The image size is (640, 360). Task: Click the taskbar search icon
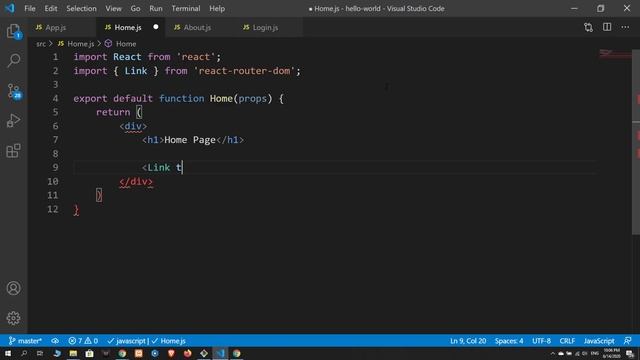coord(24,353)
